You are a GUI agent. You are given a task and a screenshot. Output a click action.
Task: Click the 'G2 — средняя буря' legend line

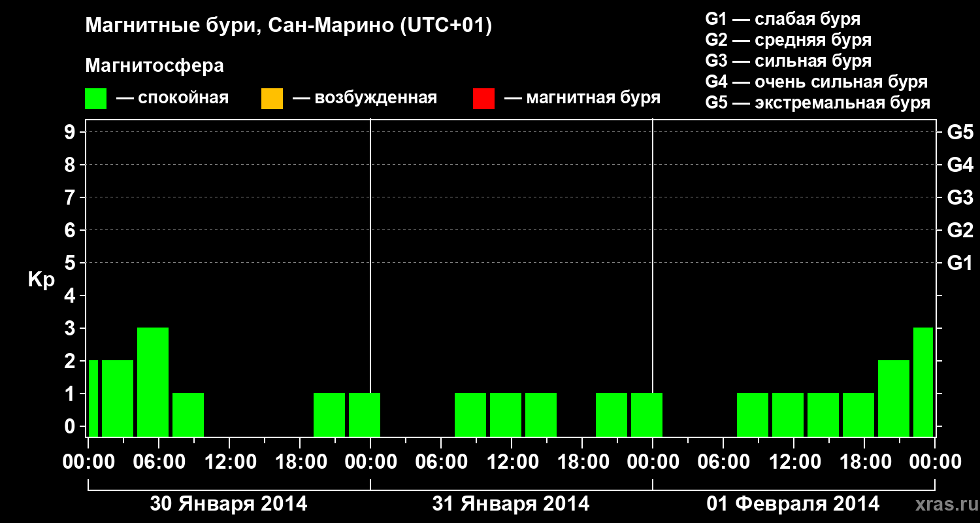click(789, 40)
